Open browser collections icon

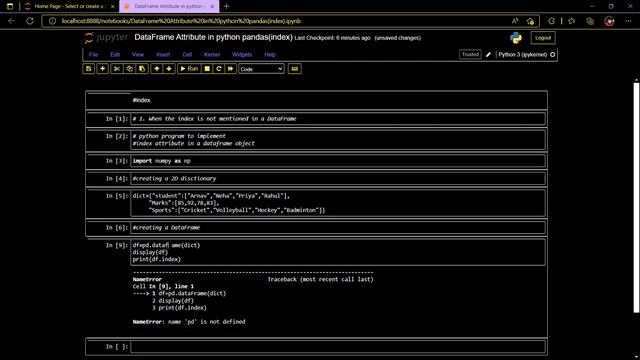[x=590, y=21]
